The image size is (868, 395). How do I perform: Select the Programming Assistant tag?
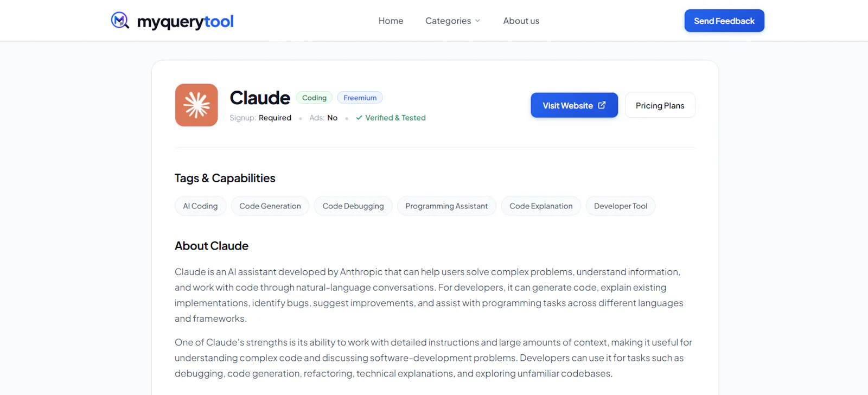pyautogui.click(x=446, y=206)
